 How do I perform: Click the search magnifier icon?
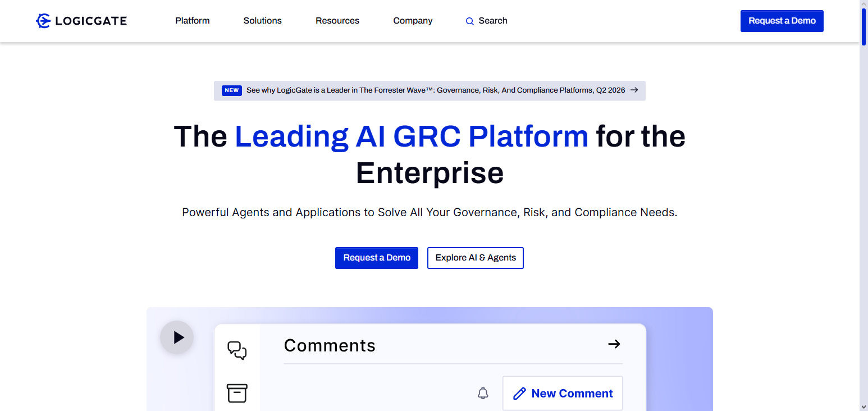coord(470,21)
